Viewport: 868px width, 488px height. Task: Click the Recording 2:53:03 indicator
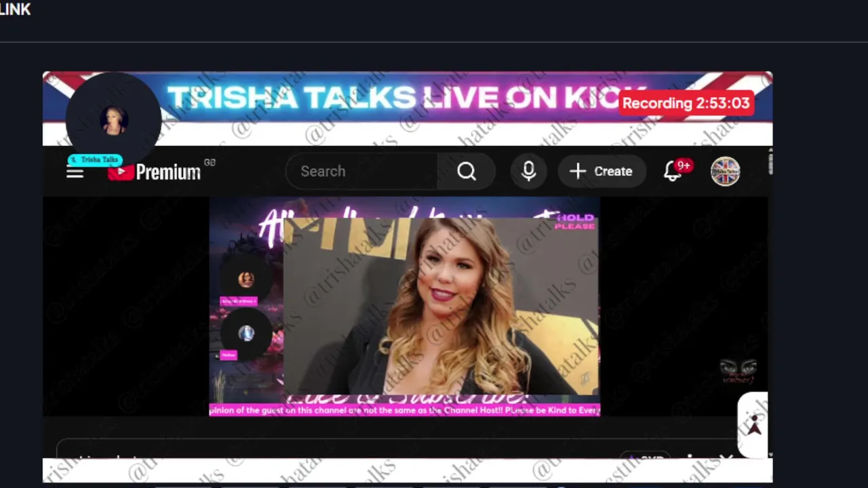point(686,103)
